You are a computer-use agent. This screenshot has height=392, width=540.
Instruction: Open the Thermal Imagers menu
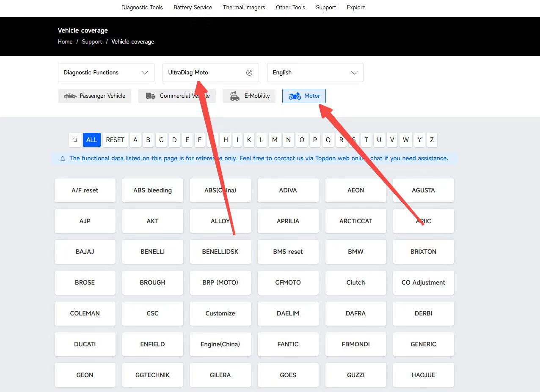click(244, 8)
